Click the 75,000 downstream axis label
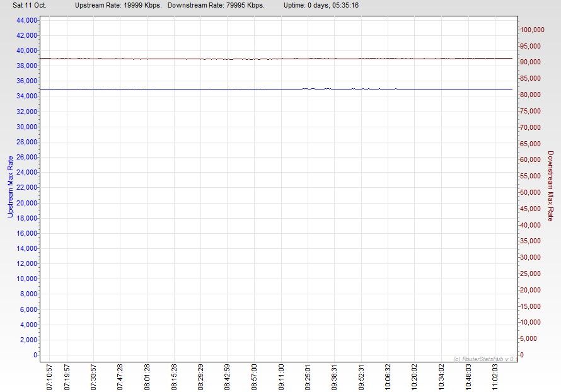Image resolution: width=561 pixels, height=392 pixels. (x=530, y=111)
